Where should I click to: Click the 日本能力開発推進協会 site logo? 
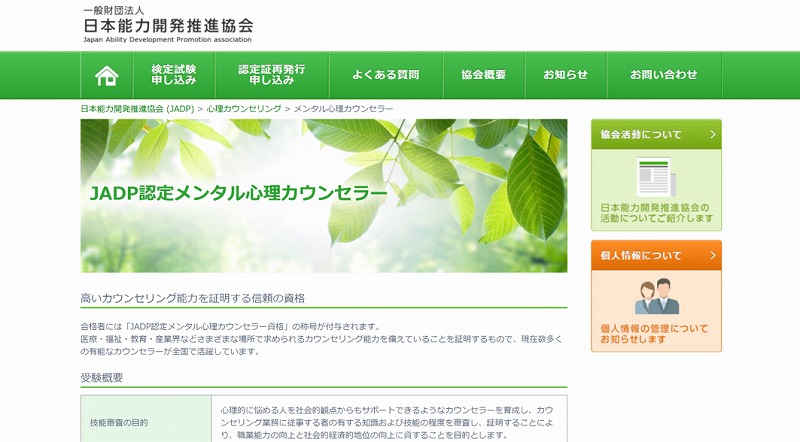168,24
